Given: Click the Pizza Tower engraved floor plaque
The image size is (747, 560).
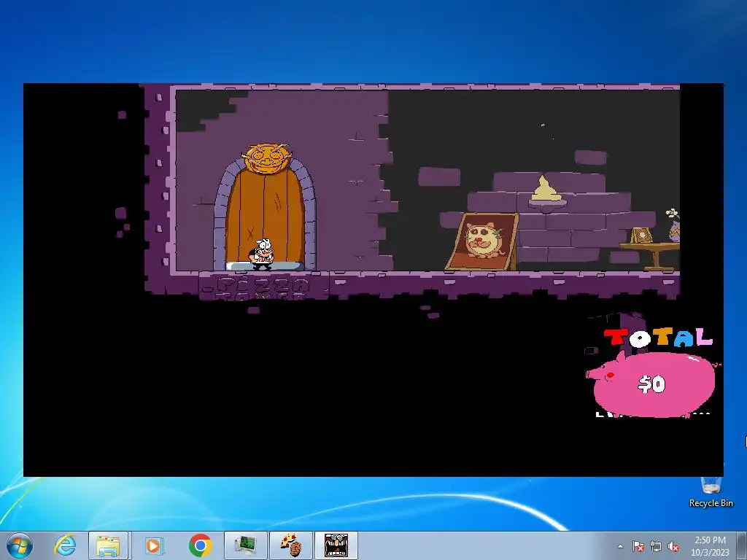Looking at the screenshot, I should click(x=263, y=287).
